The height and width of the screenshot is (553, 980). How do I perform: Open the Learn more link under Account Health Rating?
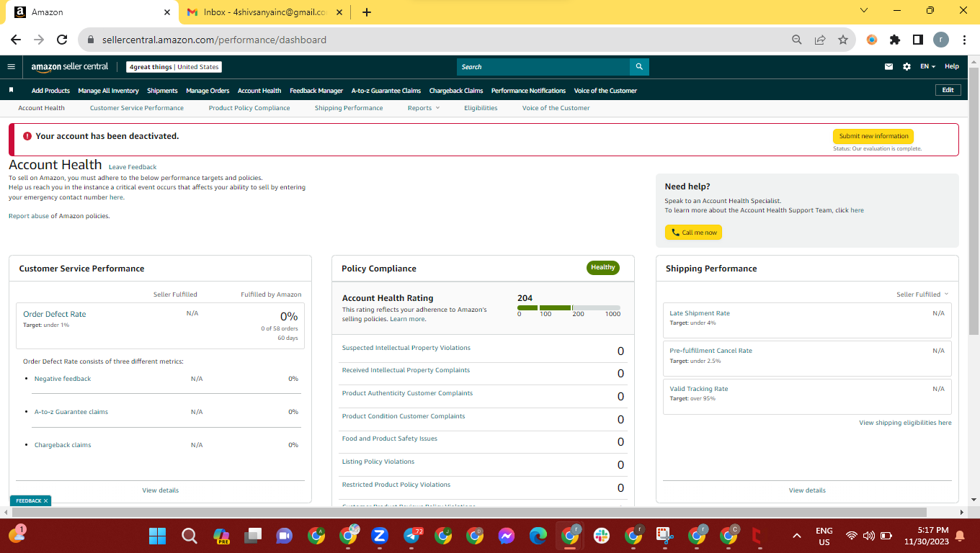(407, 319)
